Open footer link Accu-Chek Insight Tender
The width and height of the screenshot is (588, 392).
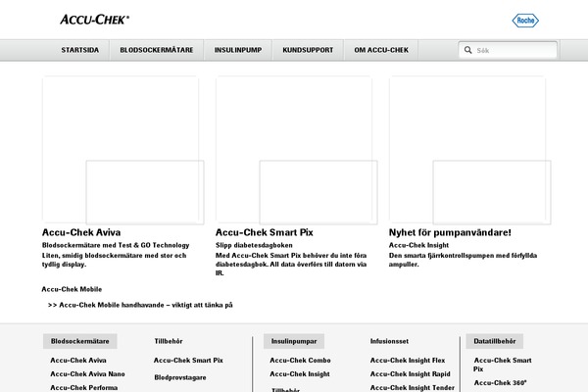pos(413,387)
